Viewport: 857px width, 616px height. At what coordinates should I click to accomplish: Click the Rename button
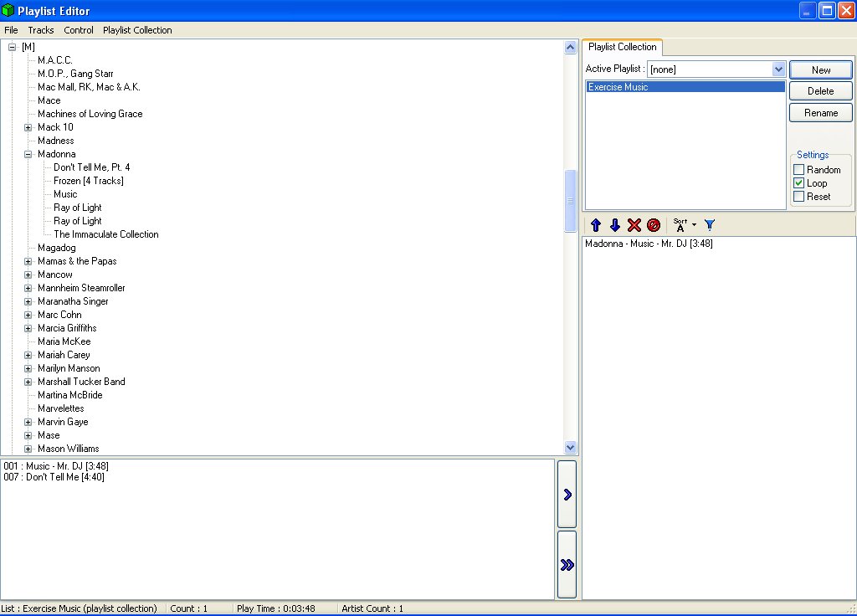(820, 112)
